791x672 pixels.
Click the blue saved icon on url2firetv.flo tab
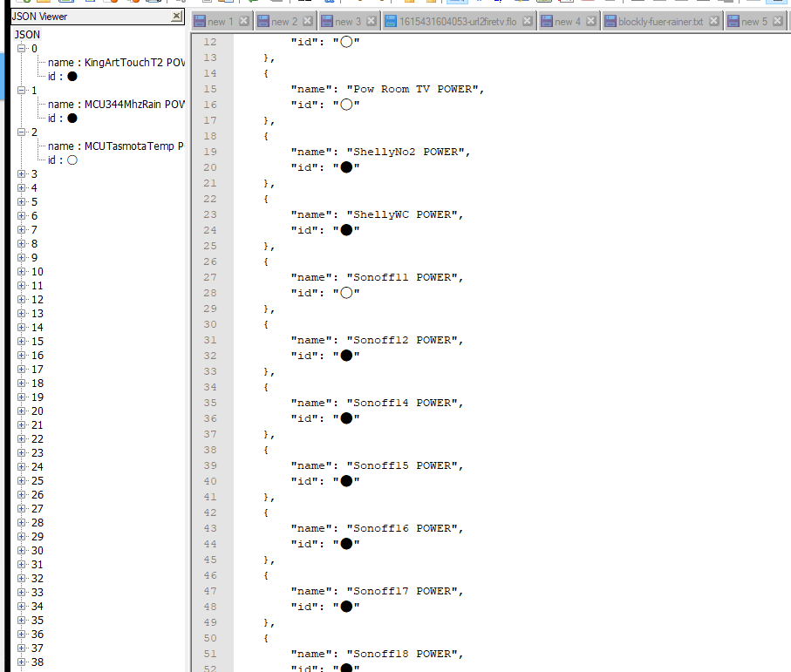click(x=391, y=22)
